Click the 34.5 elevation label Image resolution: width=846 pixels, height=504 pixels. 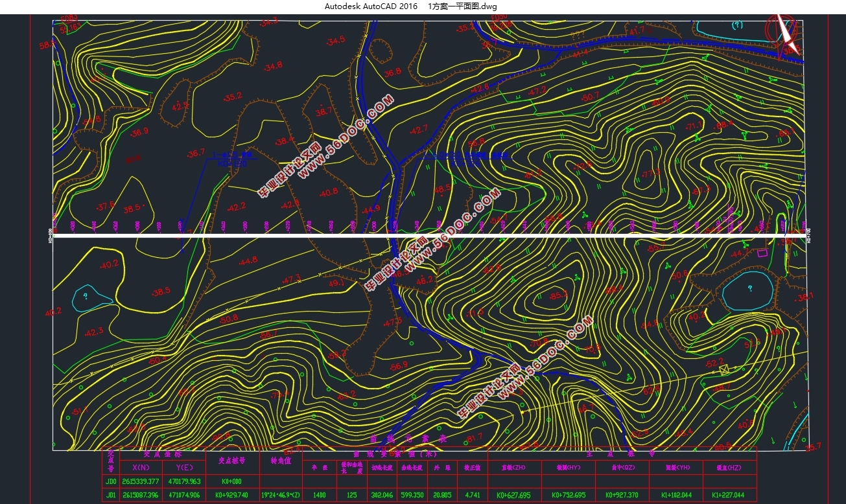[x=336, y=41]
